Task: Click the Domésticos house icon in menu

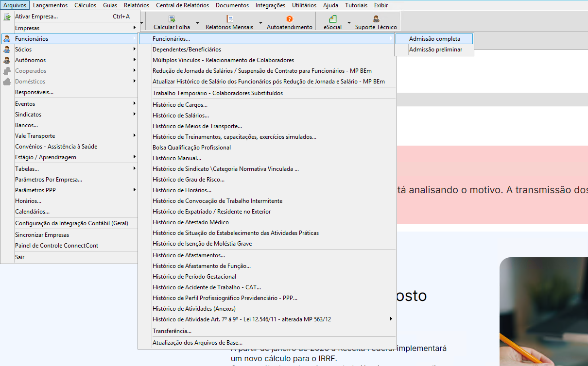Action: point(7,82)
